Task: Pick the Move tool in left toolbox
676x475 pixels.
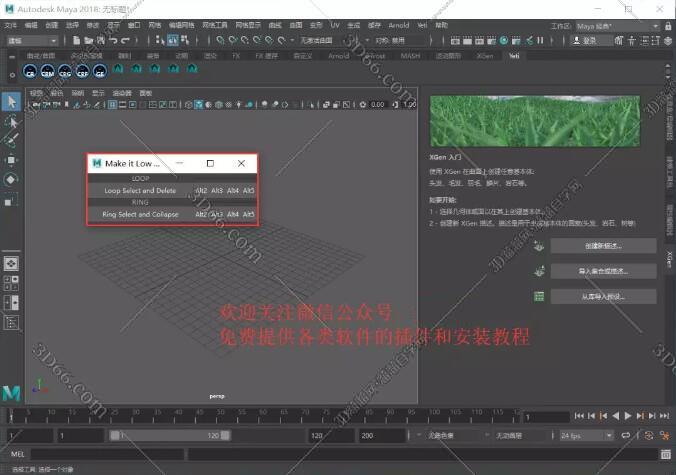Action: [x=11, y=160]
